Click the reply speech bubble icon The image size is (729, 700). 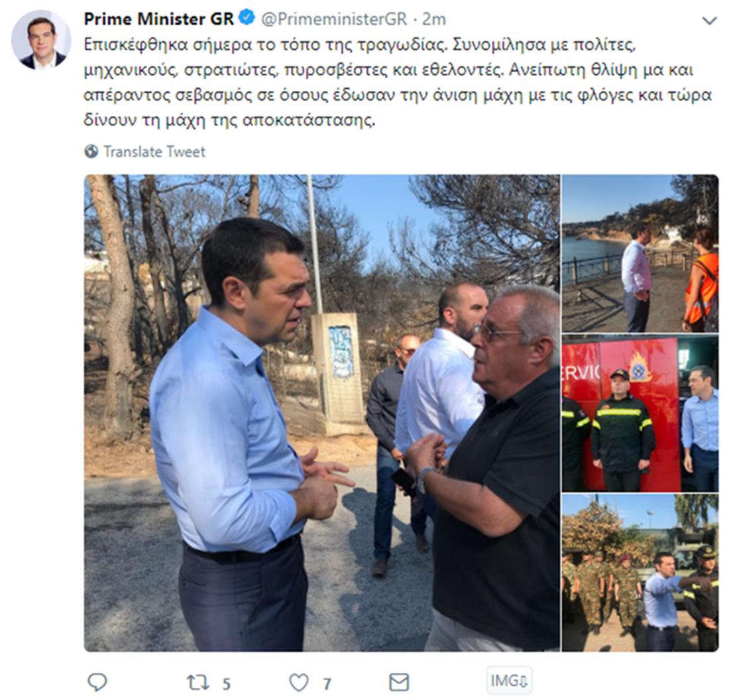[x=97, y=682]
